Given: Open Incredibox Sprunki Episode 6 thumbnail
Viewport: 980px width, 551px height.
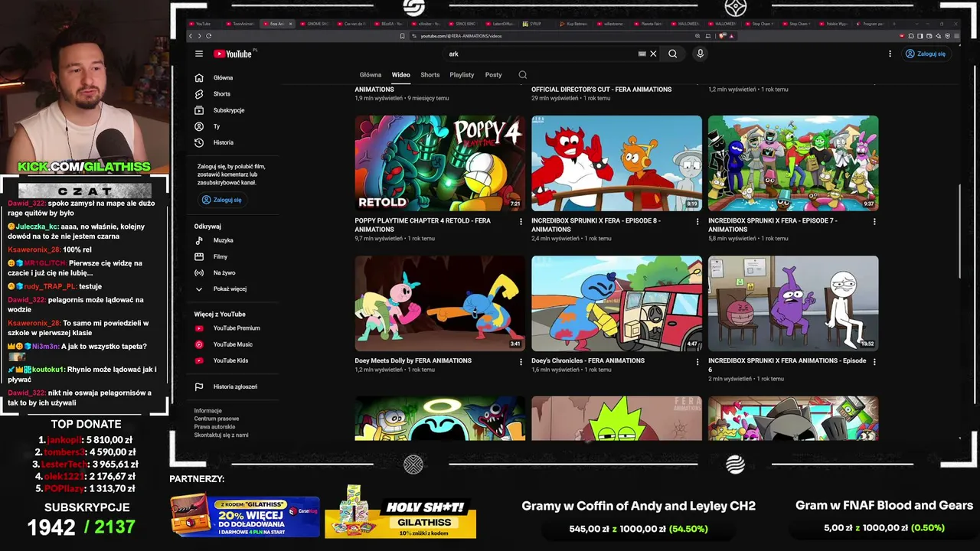Looking at the screenshot, I should 793,303.
